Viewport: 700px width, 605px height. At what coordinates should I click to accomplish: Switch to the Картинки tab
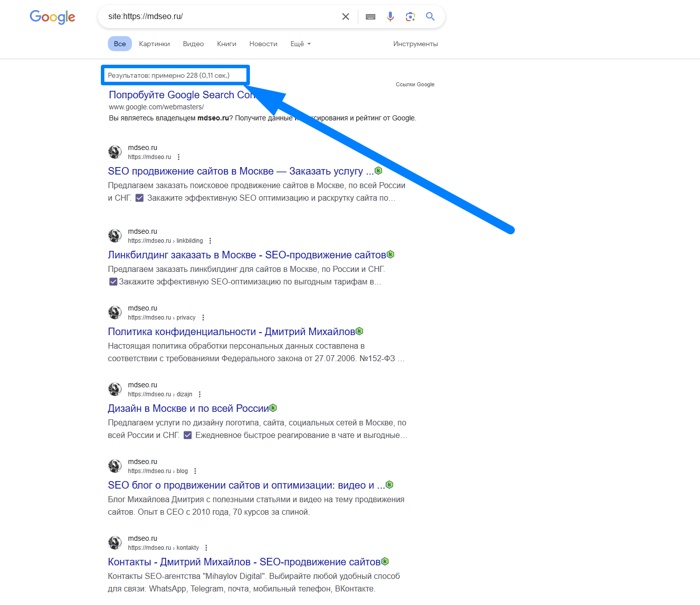tap(155, 44)
